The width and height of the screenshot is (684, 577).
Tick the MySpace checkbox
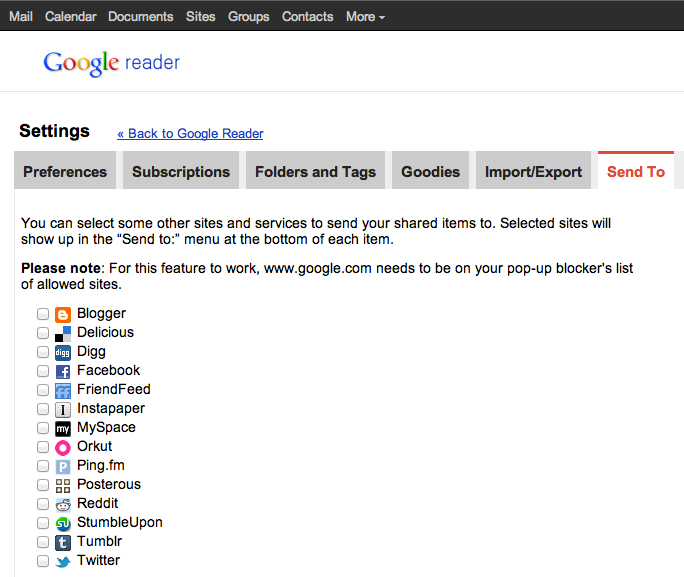43,428
